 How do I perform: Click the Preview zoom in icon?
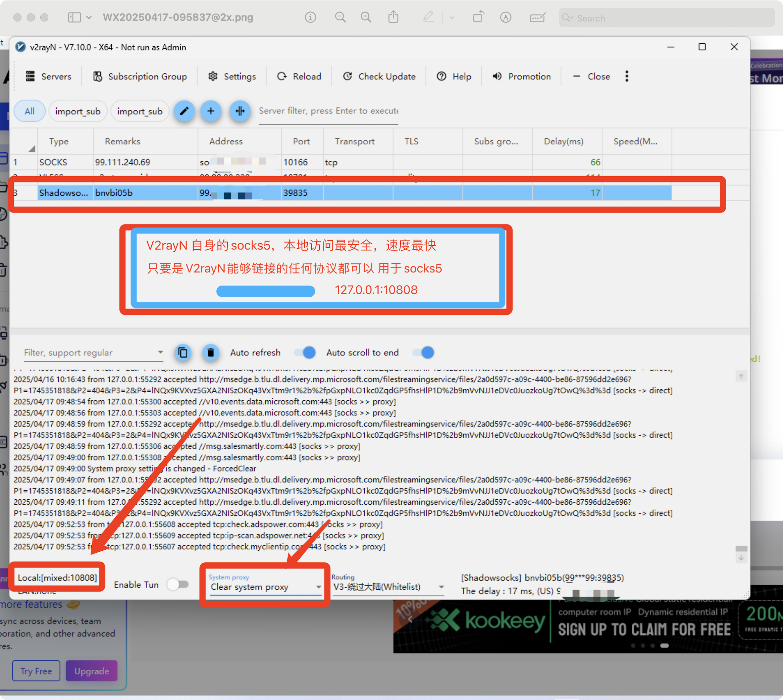click(366, 17)
